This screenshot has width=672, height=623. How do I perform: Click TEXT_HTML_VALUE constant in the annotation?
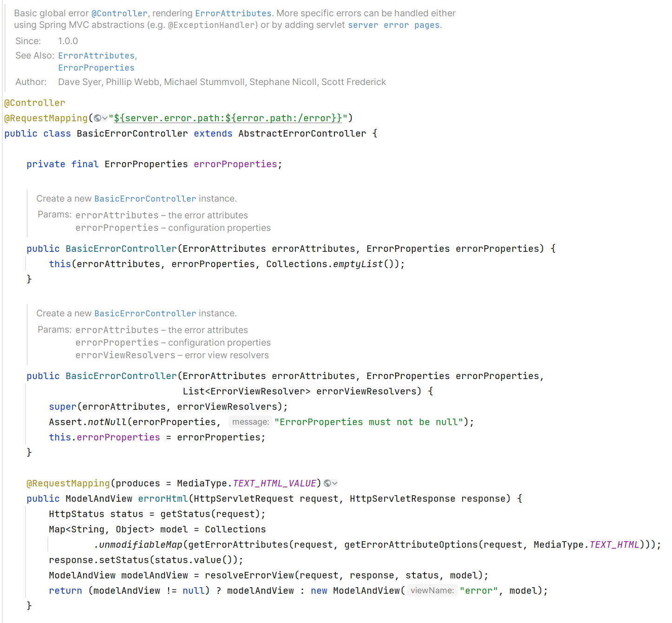click(274, 483)
